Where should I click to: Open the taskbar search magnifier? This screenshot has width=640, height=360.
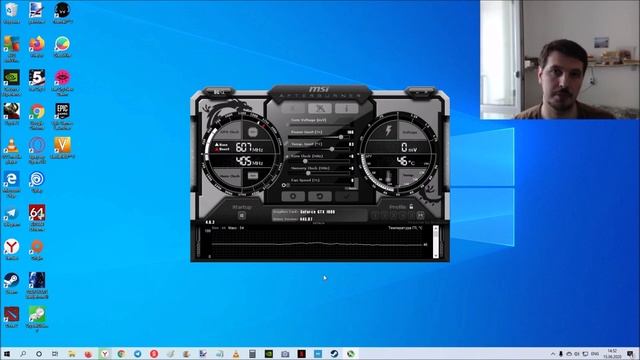23,354
